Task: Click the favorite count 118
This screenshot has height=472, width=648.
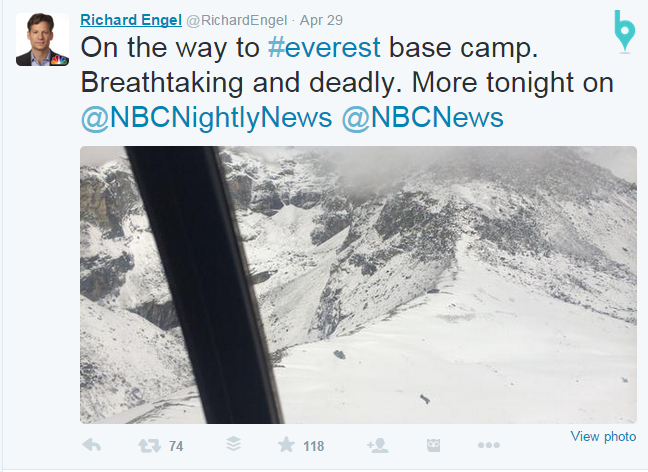Action: pos(314,446)
